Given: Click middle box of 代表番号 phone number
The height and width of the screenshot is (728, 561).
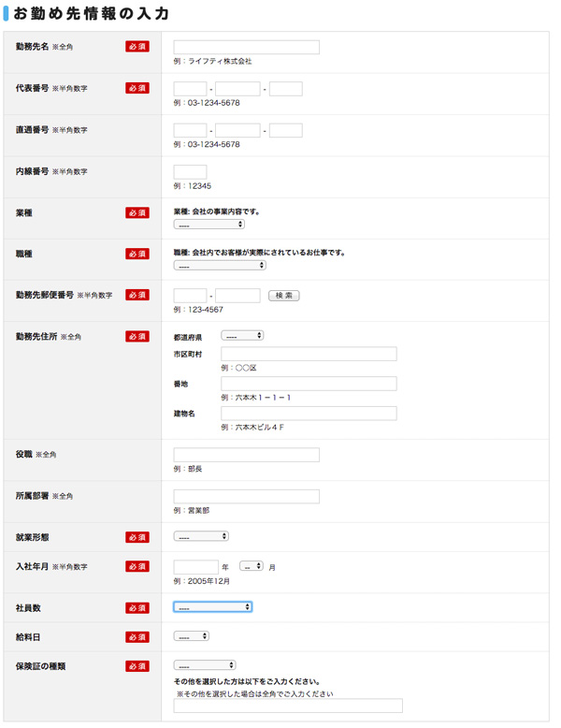Looking at the screenshot, I should coord(237,89).
